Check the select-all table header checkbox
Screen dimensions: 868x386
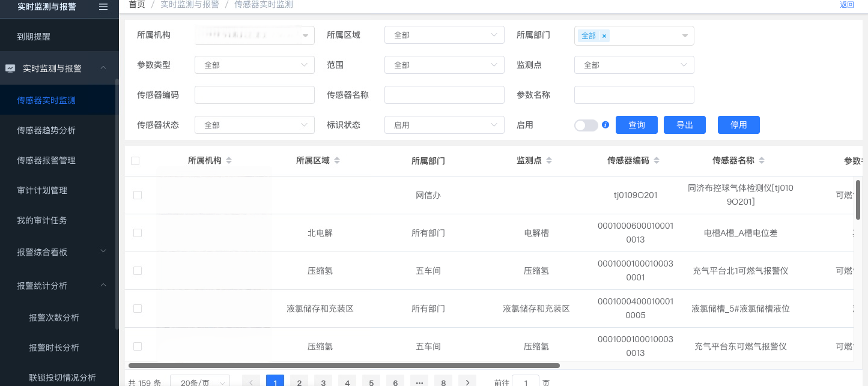click(135, 161)
